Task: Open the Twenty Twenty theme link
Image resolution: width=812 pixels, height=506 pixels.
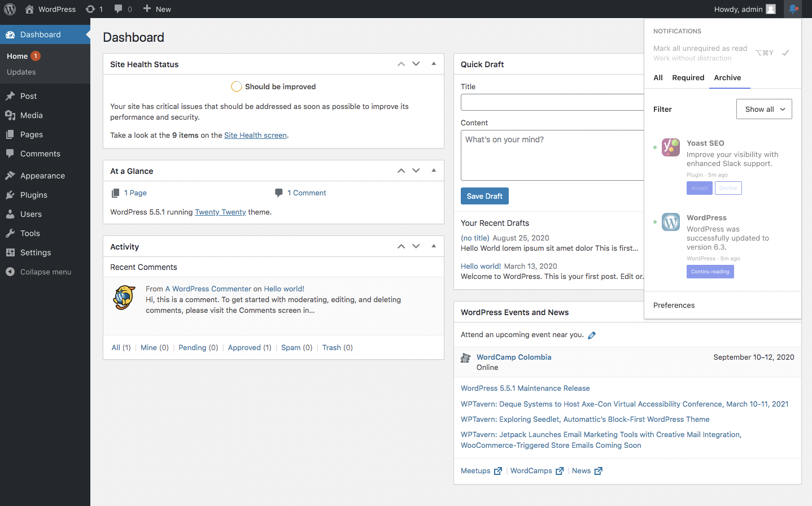Action: (x=220, y=212)
